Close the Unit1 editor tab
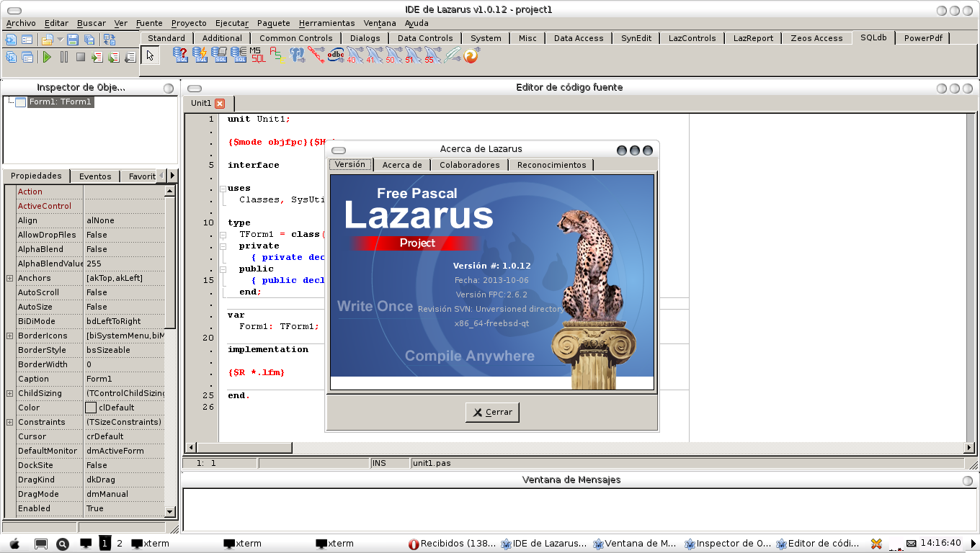This screenshot has width=980, height=553. [220, 104]
